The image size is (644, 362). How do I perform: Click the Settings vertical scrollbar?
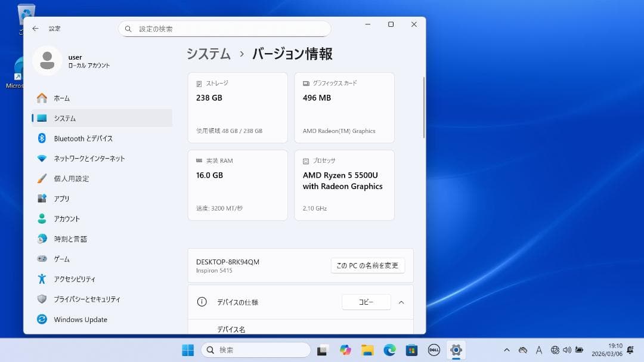pyautogui.click(x=423, y=108)
